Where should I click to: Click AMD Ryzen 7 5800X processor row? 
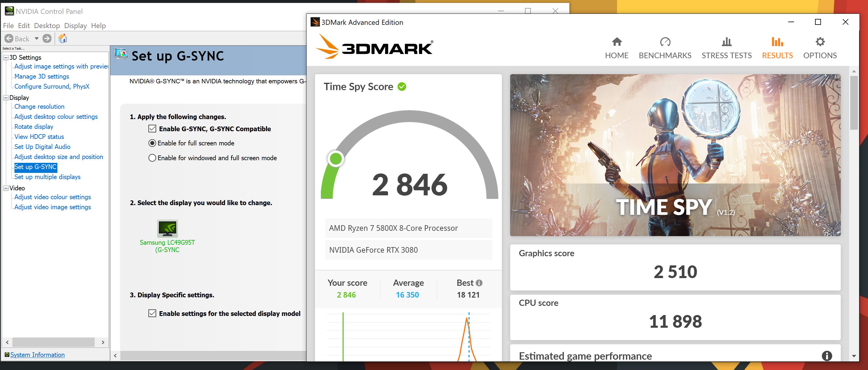tap(408, 228)
